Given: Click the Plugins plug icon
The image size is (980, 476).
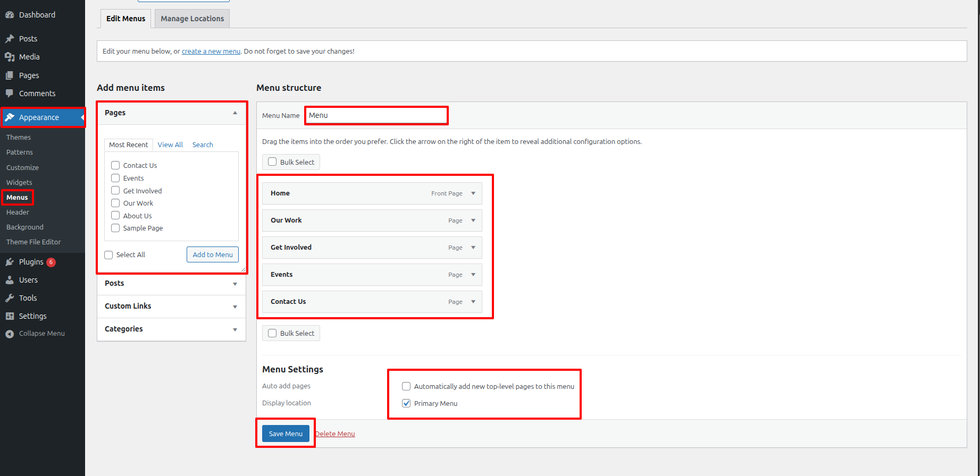Looking at the screenshot, I should pos(10,262).
